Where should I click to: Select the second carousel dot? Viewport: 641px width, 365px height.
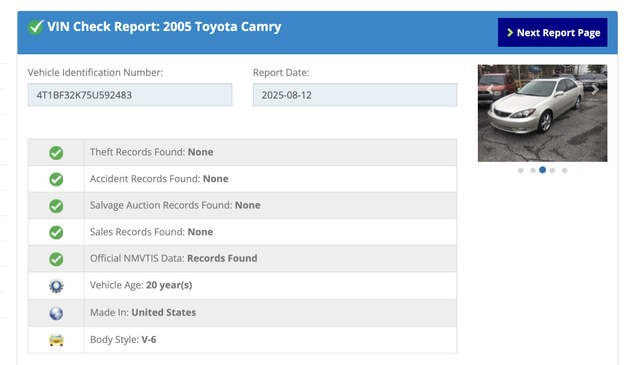coord(533,170)
